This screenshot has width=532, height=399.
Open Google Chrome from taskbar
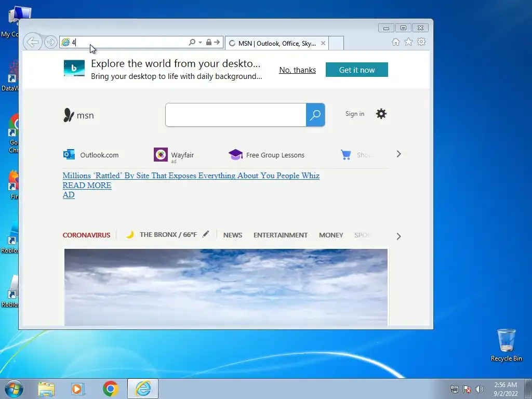110,389
